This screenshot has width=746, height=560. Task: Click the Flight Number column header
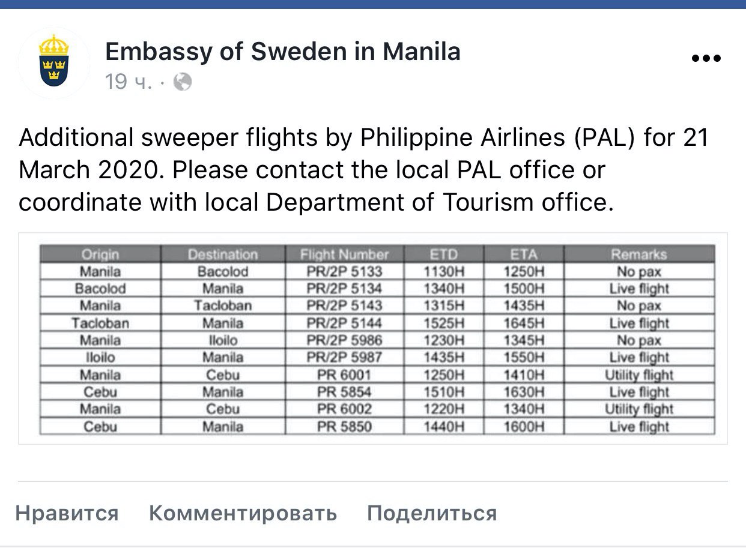344,254
